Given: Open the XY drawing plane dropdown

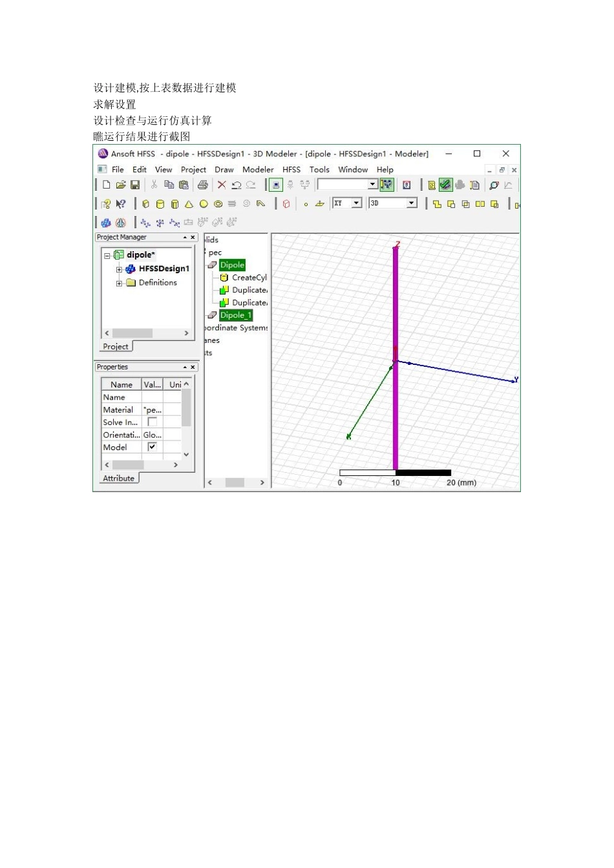Looking at the screenshot, I should click(x=356, y=203).
